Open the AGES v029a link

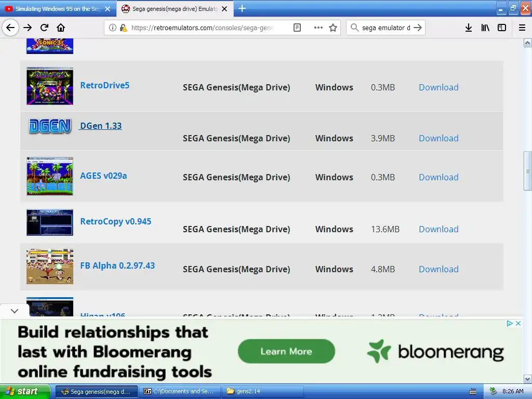click(x=103, y=176)
